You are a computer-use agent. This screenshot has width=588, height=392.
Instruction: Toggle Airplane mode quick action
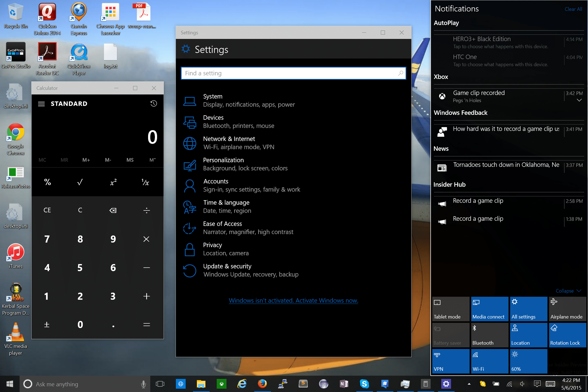pos(568,309)
